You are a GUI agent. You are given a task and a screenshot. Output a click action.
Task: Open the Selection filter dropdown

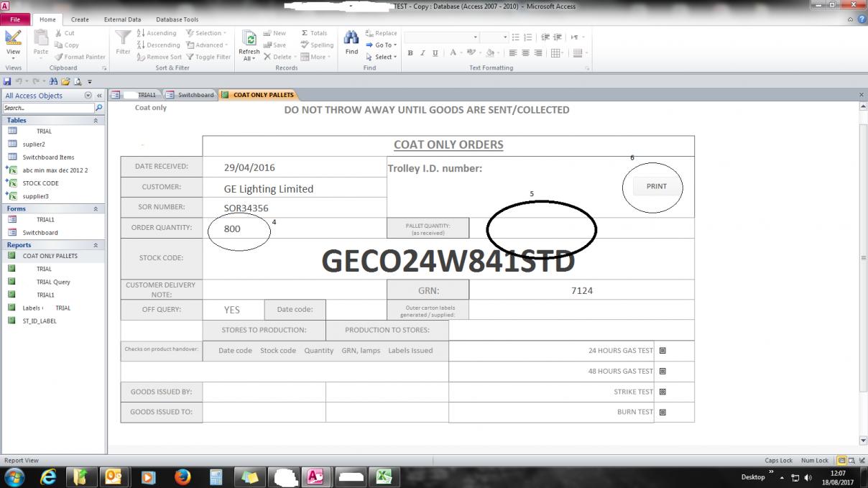point(206,33)
